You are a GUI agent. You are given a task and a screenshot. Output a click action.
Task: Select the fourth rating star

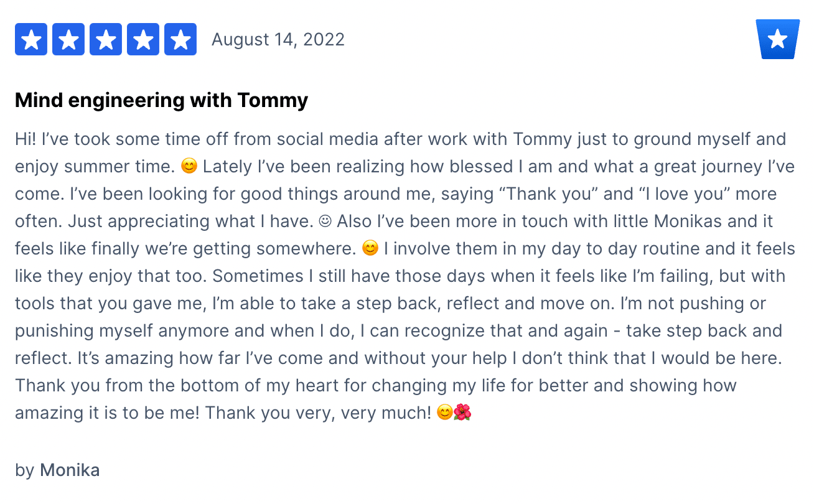pos(143,39)
